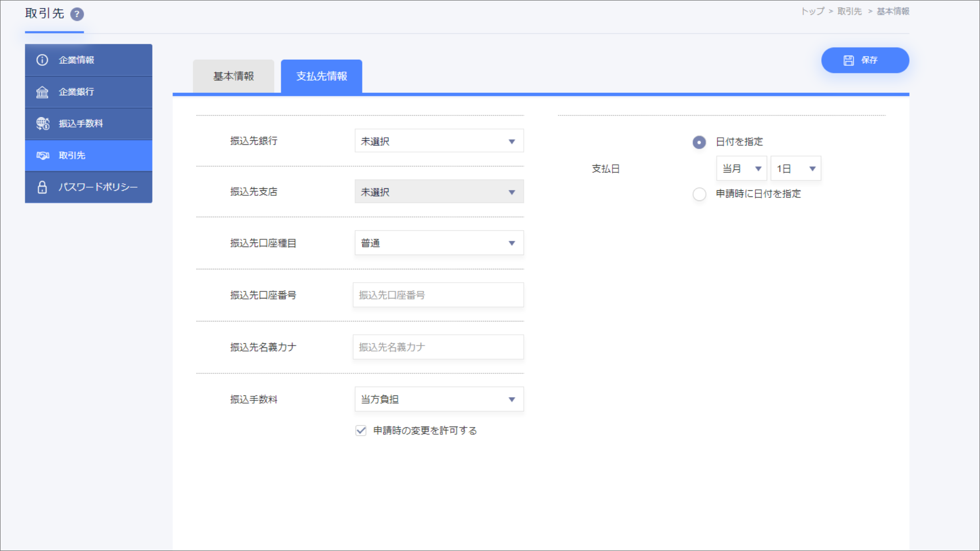Expand the 当月 month dropdown
This screenshot has width=980, height=551.
741,169
